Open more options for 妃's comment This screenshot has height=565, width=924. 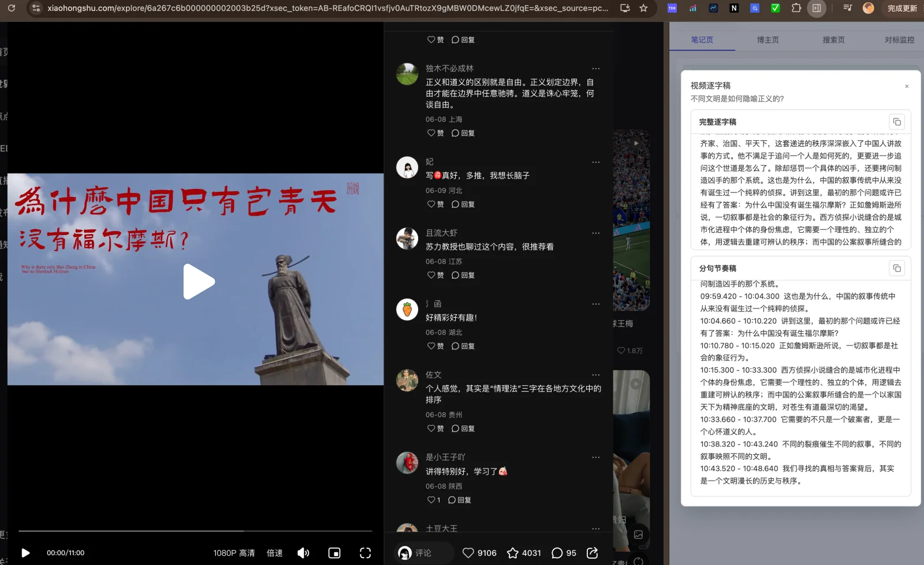(596, 162)
